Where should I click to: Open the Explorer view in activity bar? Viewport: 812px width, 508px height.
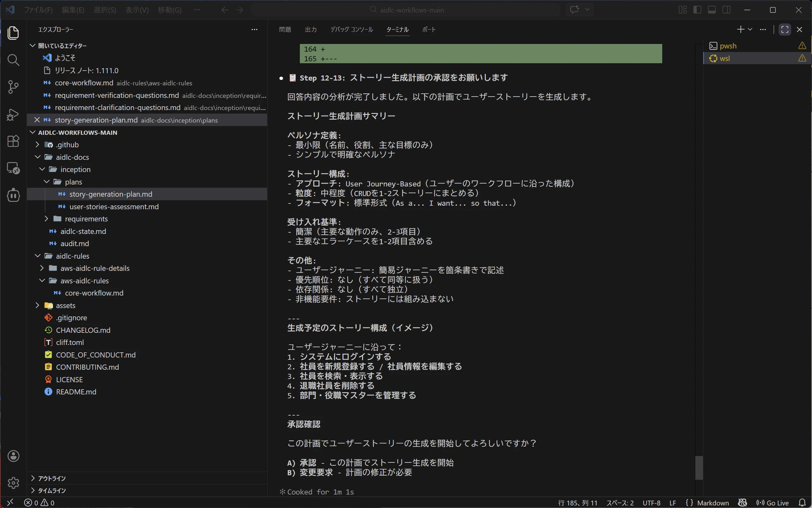pos(13,33)
